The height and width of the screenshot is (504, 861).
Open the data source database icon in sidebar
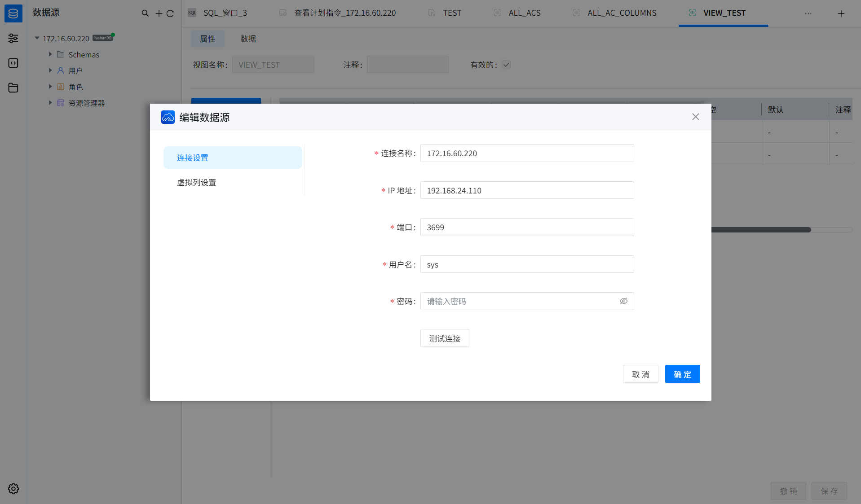coord(13,13)
